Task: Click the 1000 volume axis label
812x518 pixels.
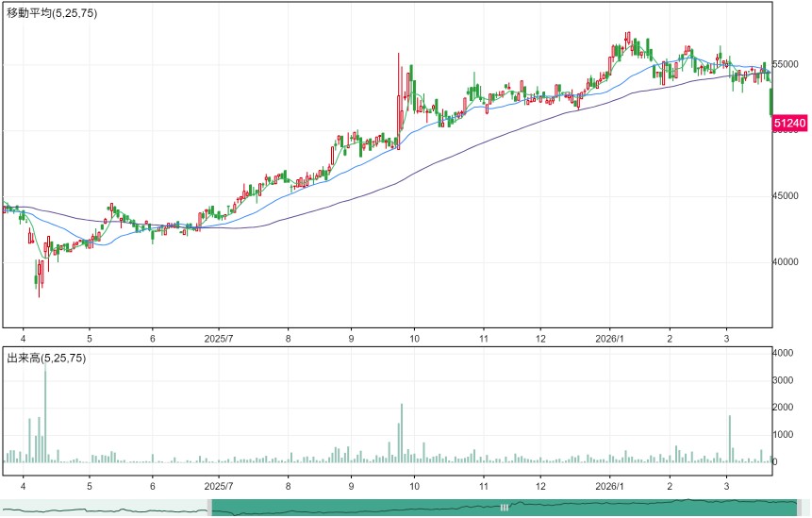Action: (x=783, y=435)
